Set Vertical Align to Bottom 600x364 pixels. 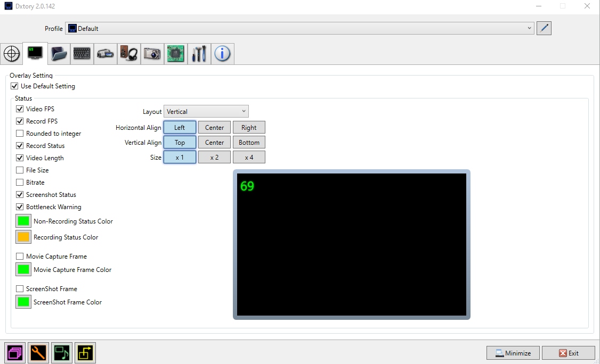(249, 142)
